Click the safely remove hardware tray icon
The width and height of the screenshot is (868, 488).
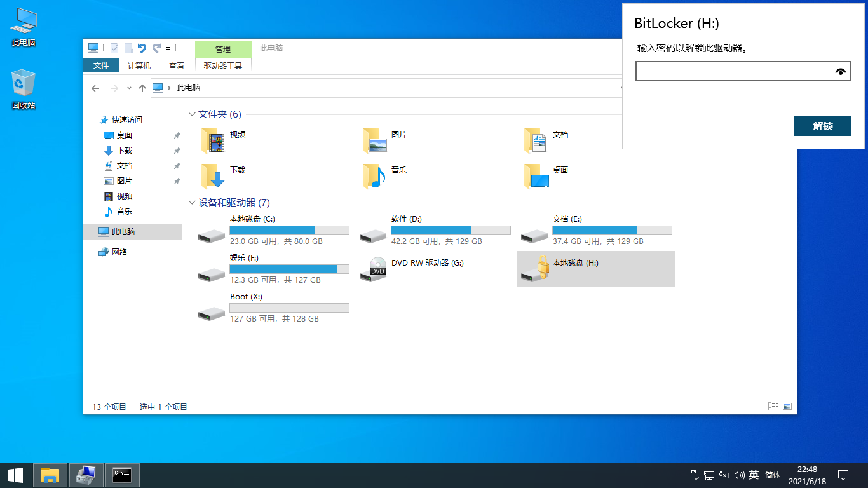coord(694,475)
